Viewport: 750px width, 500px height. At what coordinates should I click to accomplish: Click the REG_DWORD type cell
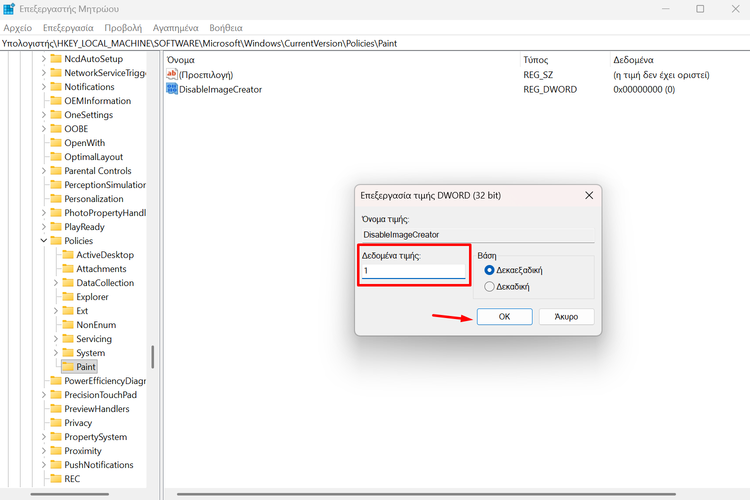(x=550, y=89)
